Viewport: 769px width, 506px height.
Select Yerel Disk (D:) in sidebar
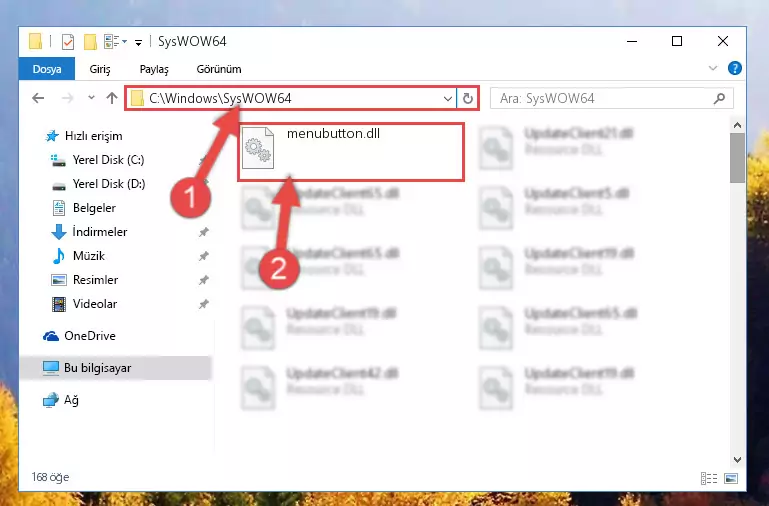click(98, 184)
